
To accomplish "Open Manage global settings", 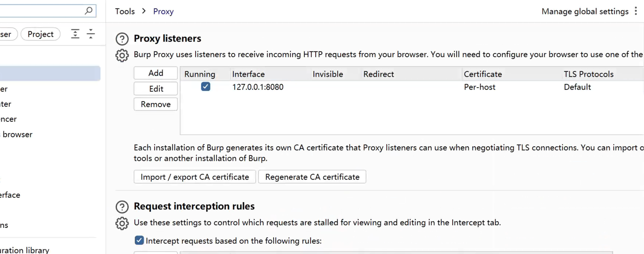I will [585, 11].
